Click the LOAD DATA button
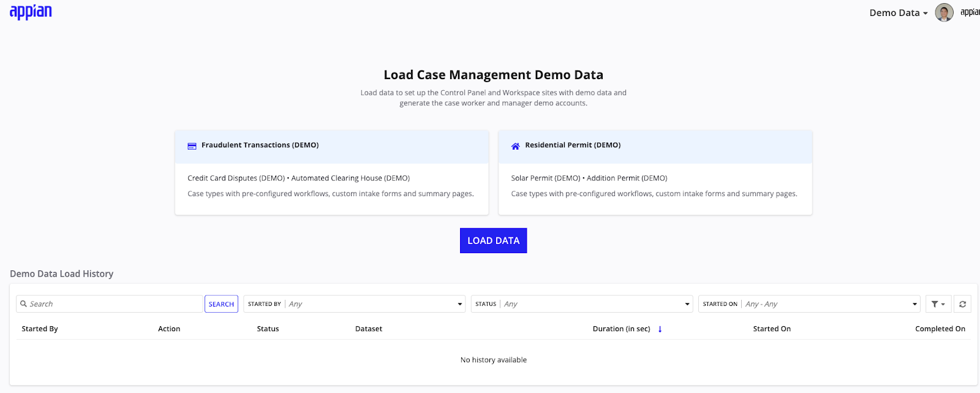The image size is (980, 393). pyautogui.click(x=493, y=241)
